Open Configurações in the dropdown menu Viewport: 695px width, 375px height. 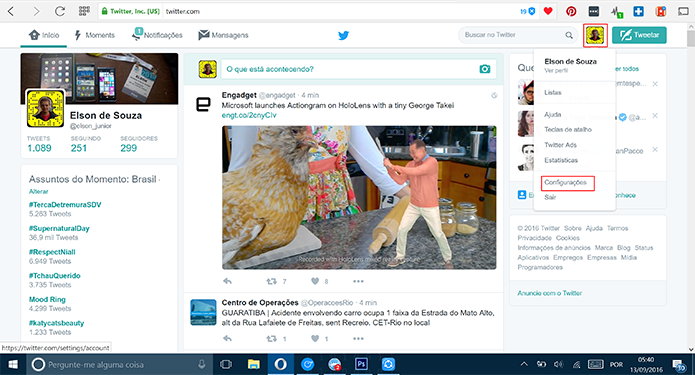point(566,182)
